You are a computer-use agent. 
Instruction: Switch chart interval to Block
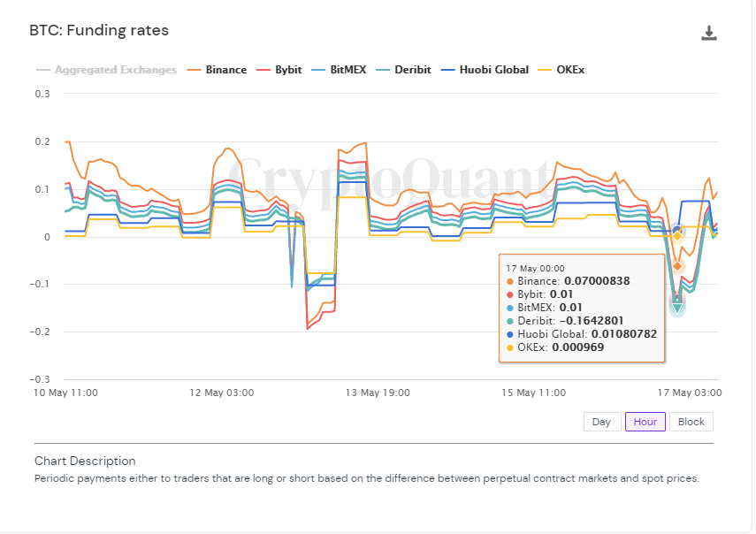(x=691, y=422)
